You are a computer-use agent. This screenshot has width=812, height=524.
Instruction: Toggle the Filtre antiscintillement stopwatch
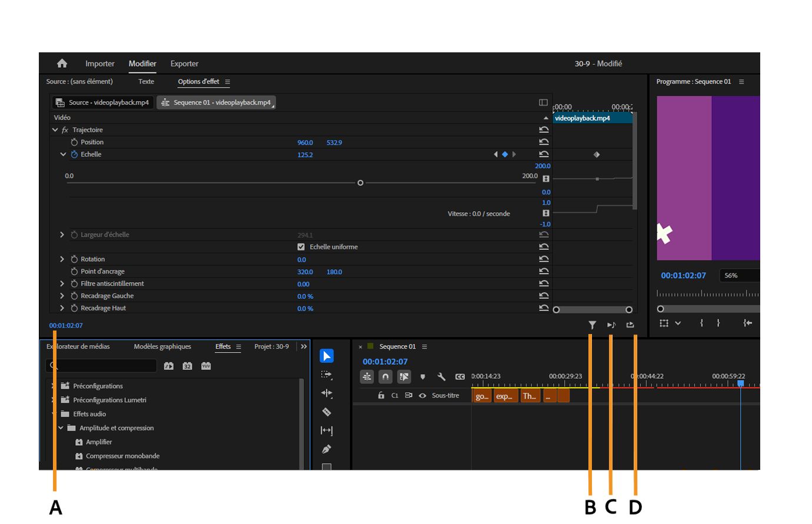tap(74, 283)
